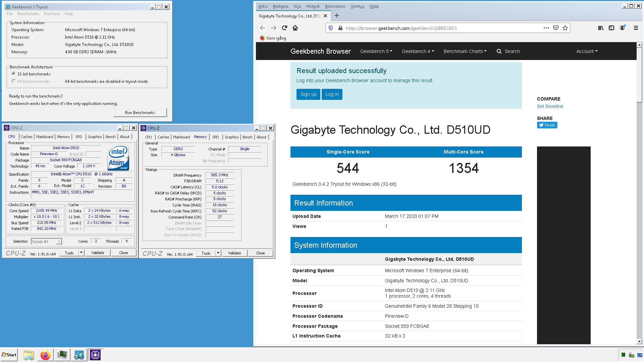Reload the Geekbench results page

284,28
